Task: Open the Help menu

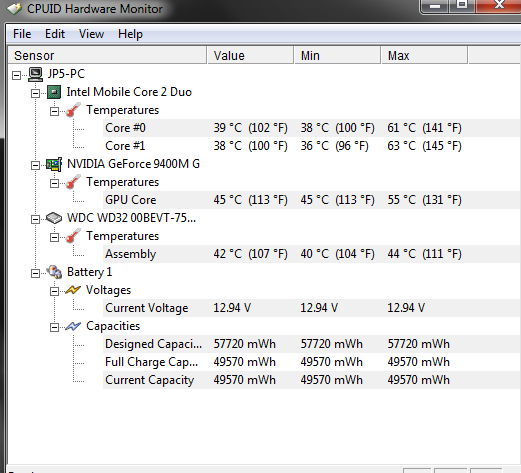Action: (130, 34)
